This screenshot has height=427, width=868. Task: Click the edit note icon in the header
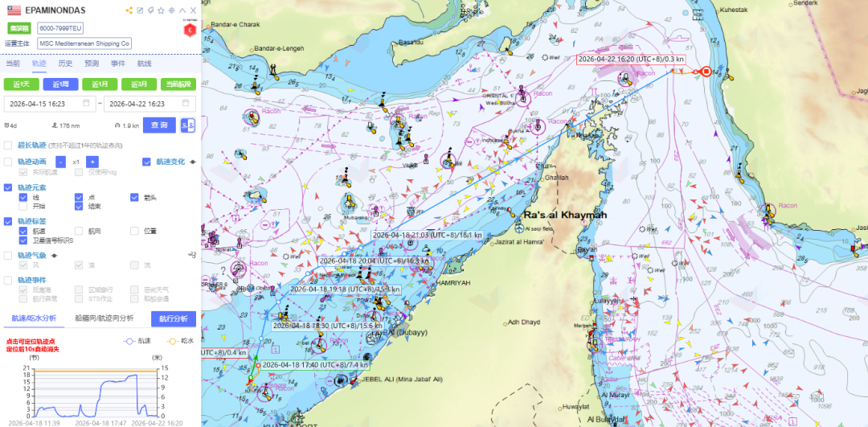tap(140, 10)
